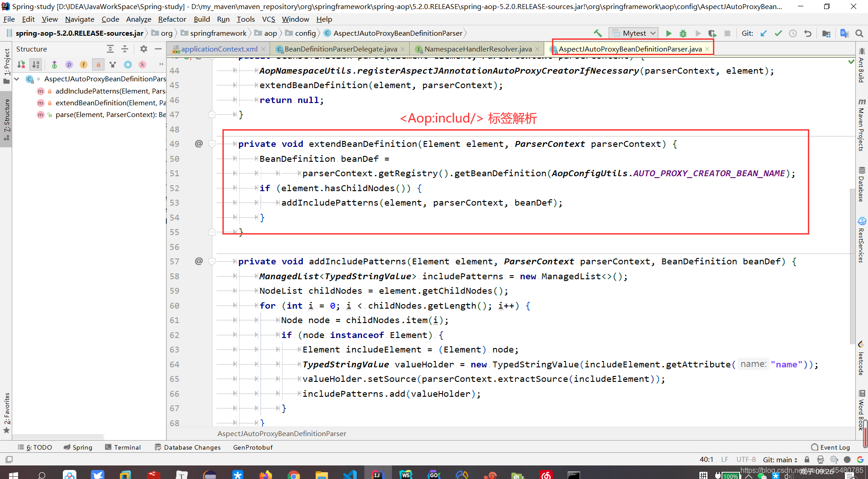Open Search Everywhere magnifier icon
Screen dimensions: 868x479
pyautogui.click(x=860, y=33)
